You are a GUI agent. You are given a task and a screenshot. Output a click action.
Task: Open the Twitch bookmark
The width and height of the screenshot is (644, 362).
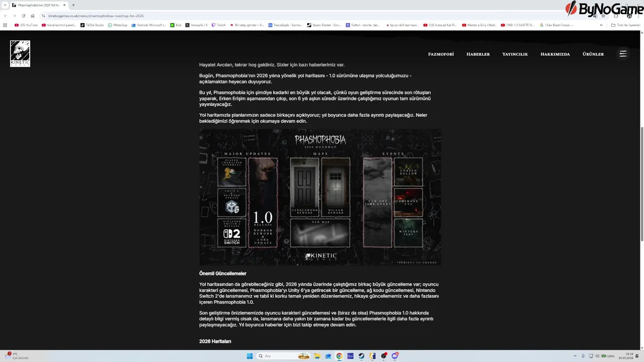219,25
